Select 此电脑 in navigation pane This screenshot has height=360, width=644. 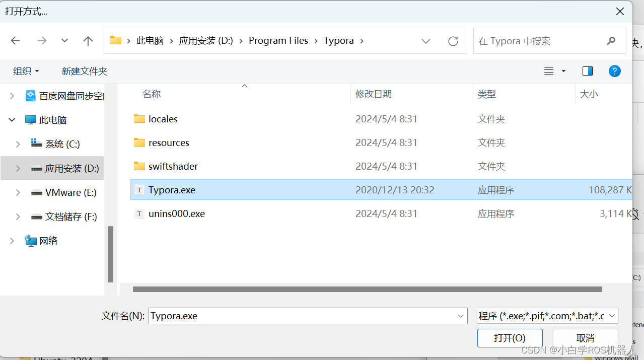click(53, 120)
